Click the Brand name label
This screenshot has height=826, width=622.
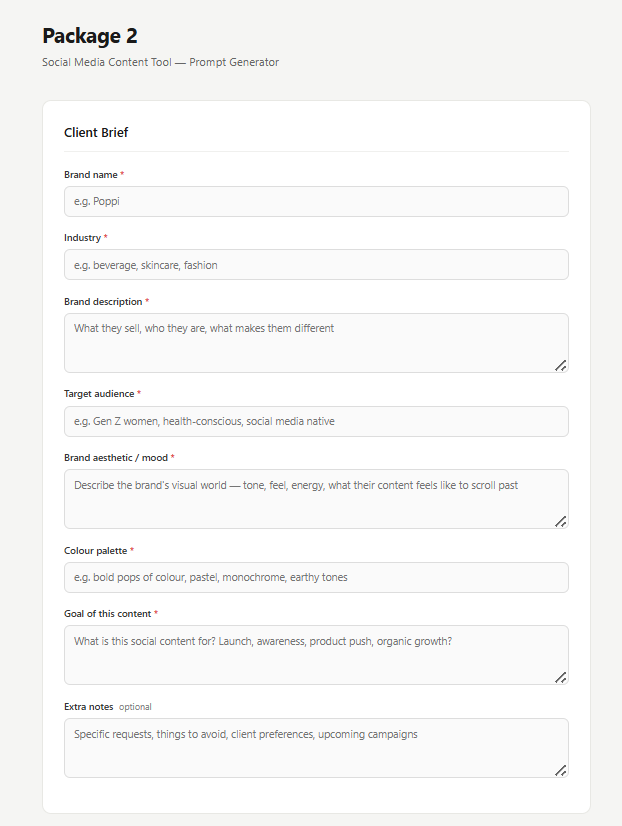click(x=91, y=175)
